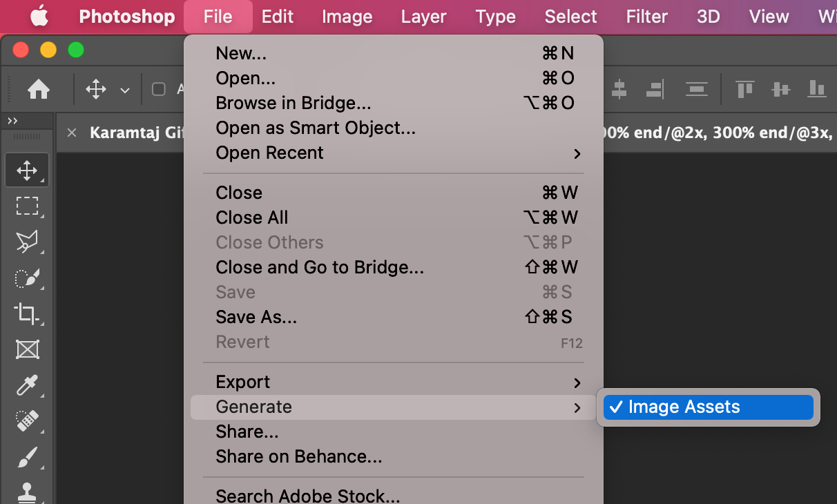
Task: Close the Karamtaj Gif document tab
Action: pos(72,133)
